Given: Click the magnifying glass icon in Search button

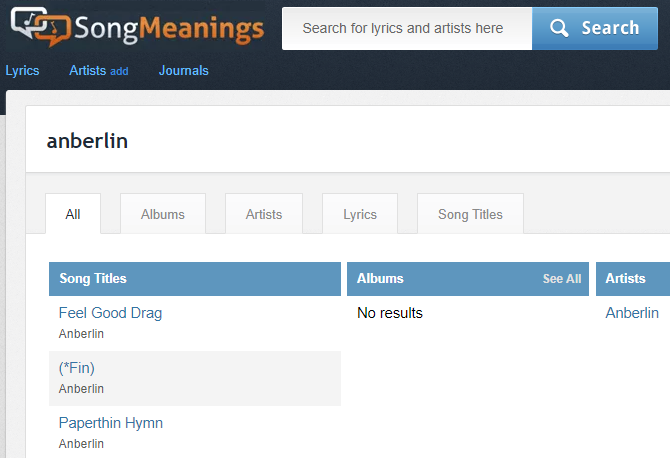Looking at the screenshot, I should pos(560,28).
